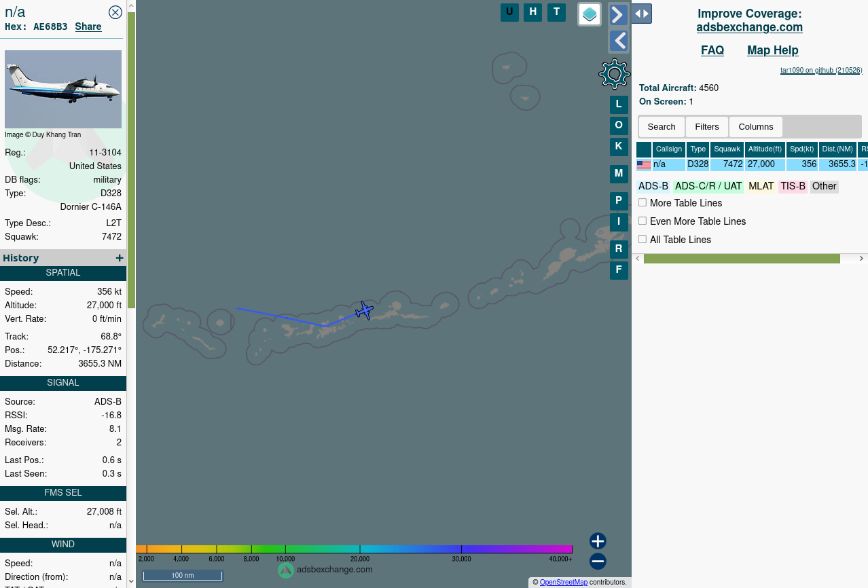Switch to the Columns tab
Image resolution: width=868 pixels, height=588 pixels.
tap(756, 127)
